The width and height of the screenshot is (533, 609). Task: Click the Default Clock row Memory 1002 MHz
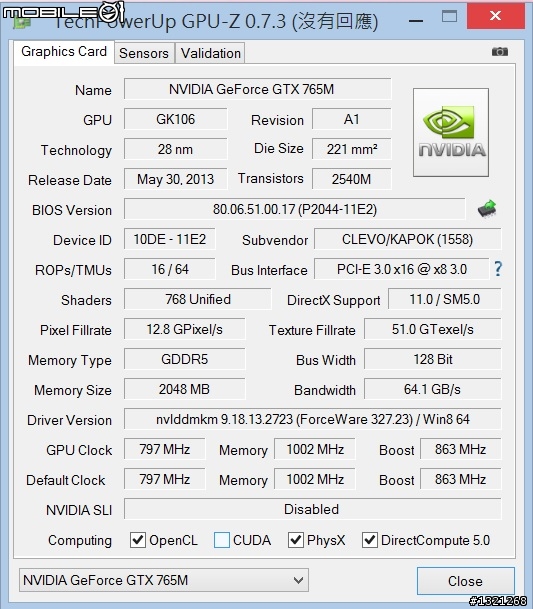[315, 479]
